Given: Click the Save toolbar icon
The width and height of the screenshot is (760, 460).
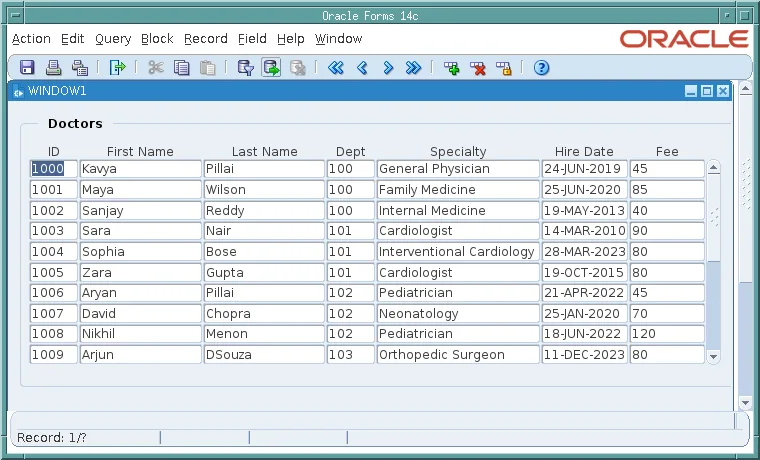Looking at the screenshot, I should [27, 67].
